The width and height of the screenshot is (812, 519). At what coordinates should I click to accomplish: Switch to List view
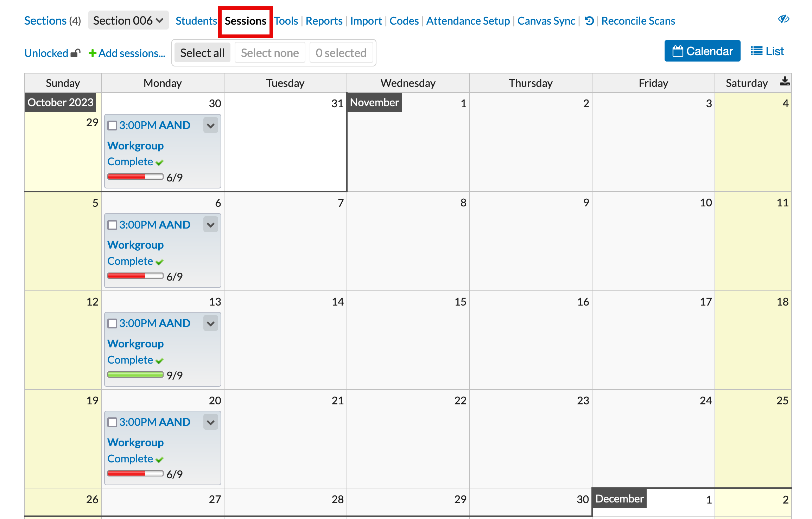767,51
